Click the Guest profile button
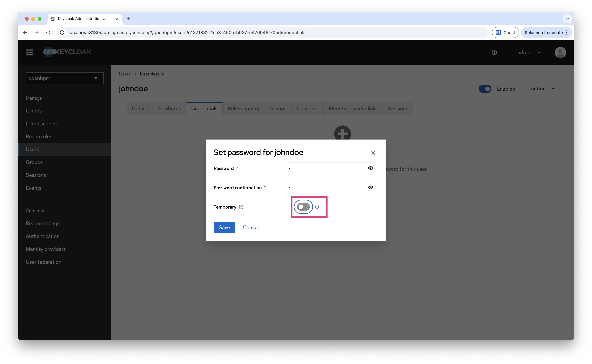Screen dimensions: 592x364 click(x=505, y=33)
